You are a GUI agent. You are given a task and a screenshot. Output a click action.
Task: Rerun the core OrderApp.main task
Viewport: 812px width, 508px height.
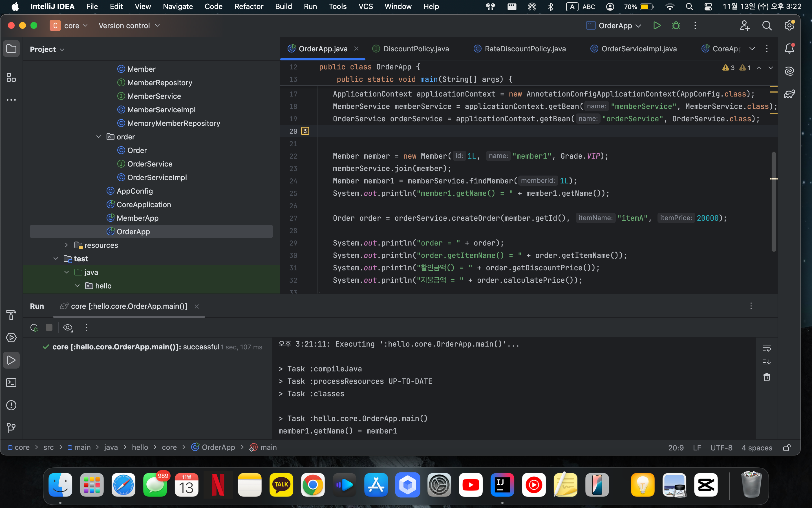tap(34, 328)
